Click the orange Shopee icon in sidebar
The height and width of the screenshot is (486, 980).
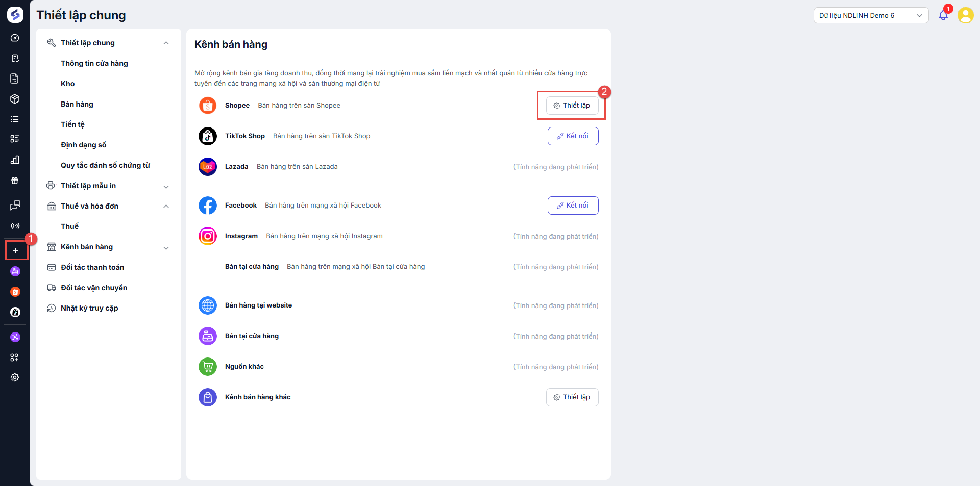(x=15, y=292)
